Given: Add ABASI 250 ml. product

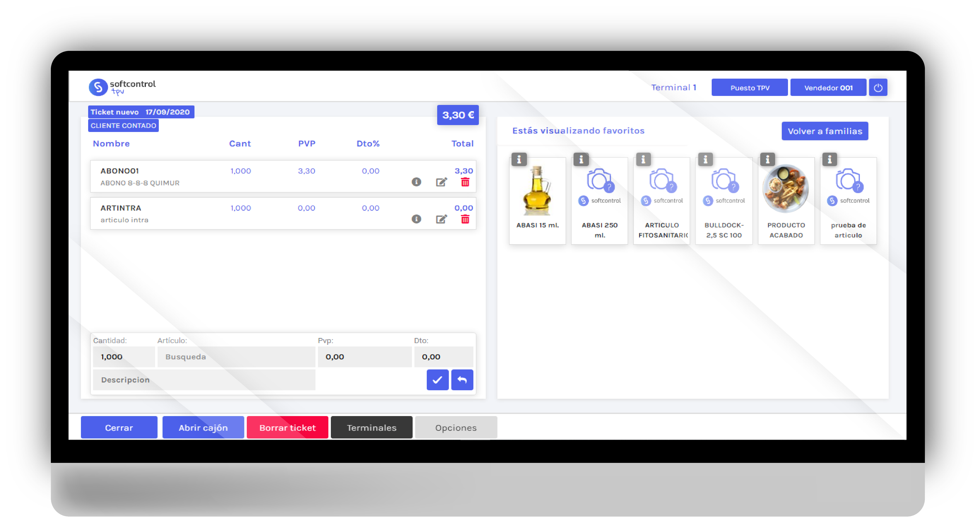Looking at the screenshot, I should pos(600,201).
